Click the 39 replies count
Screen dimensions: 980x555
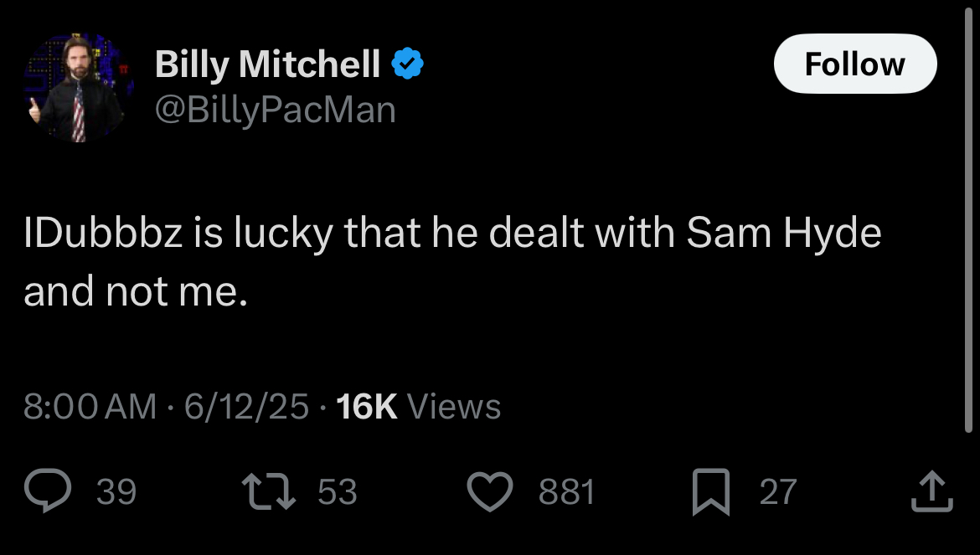click(116, 492)
